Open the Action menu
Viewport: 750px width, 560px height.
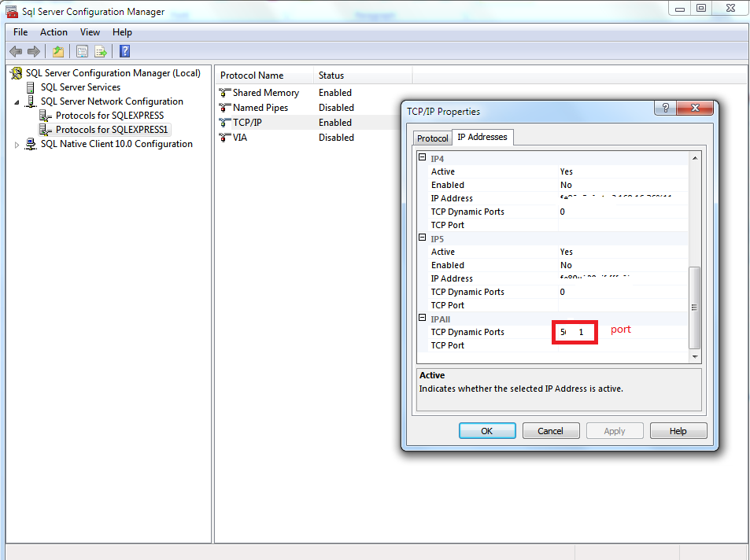coord(54,32)
